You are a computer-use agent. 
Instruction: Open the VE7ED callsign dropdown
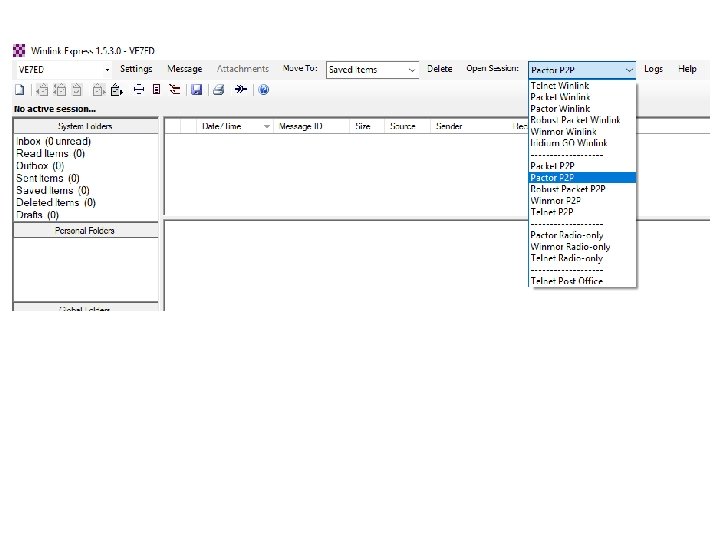tap(107, 70)
